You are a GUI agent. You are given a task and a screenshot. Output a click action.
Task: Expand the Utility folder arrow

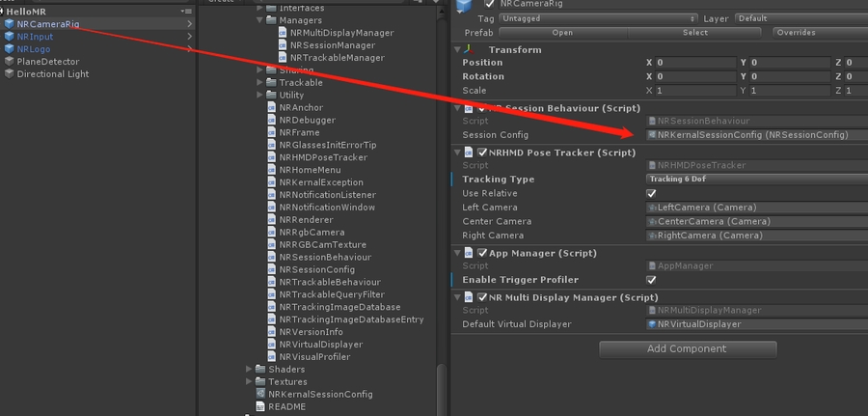[259, 96]
